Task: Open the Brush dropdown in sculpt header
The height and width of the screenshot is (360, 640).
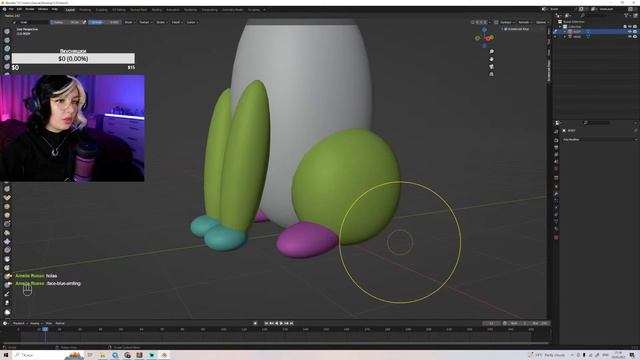Action: (129, 22)
